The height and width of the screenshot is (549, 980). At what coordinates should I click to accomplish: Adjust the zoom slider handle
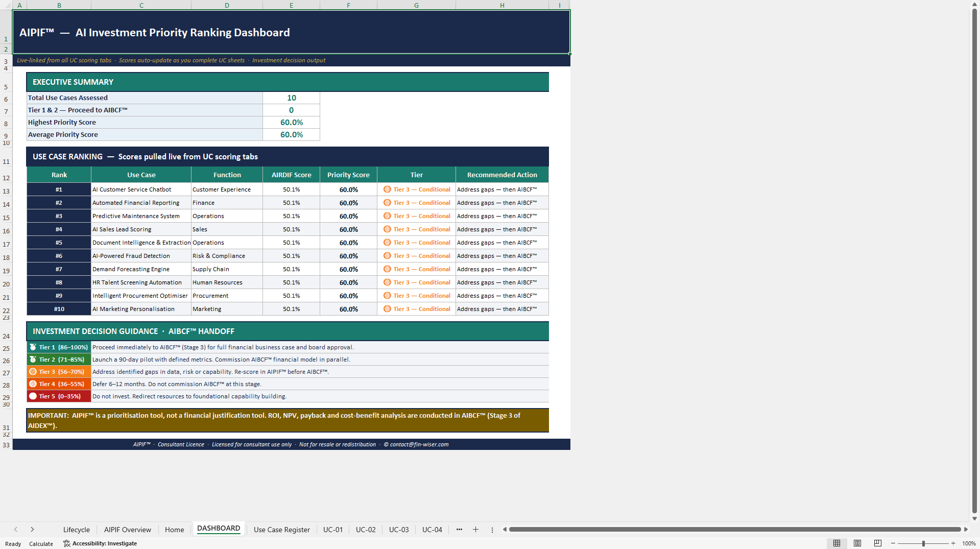pyautogui.click(x=923, y=543)
